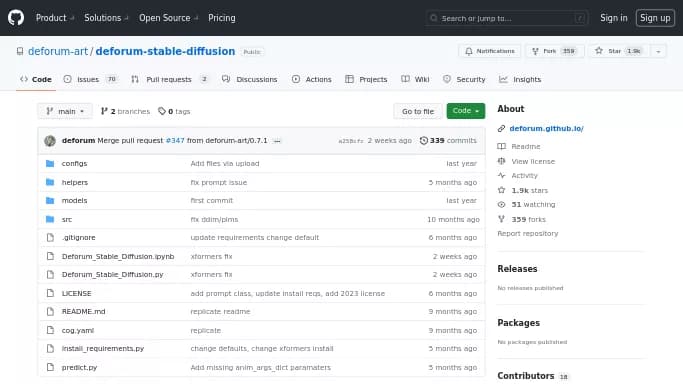
Task: Open the Packages section heading
Action: 518,323
